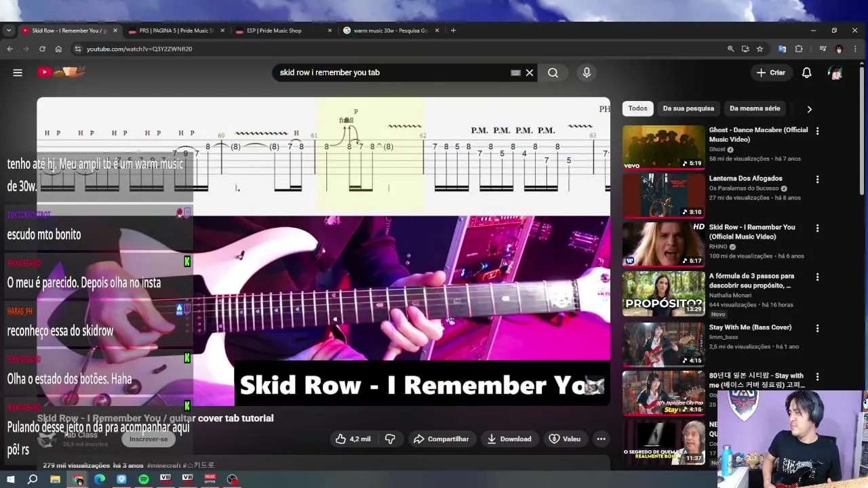Open the YouTube hamburger guide menu

[x=18, y=73]
